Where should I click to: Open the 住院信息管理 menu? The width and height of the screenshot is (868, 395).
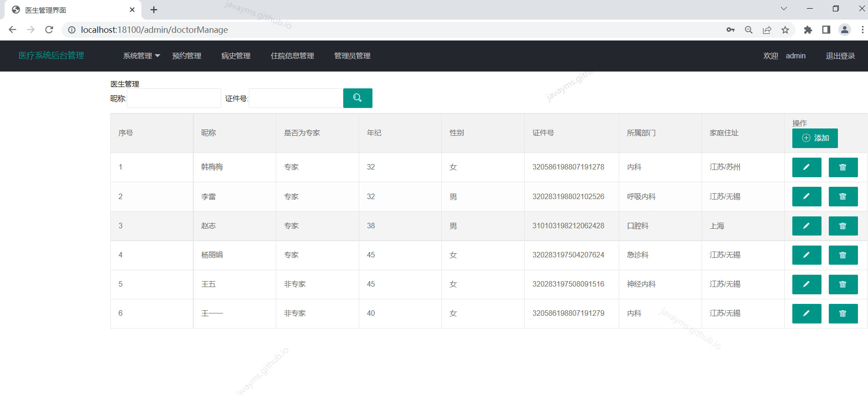292,56
